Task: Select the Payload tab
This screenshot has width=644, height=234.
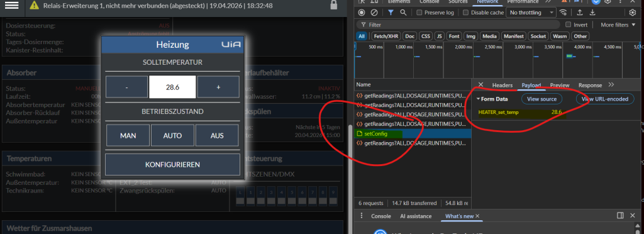Action: click(x=531, y=86)
